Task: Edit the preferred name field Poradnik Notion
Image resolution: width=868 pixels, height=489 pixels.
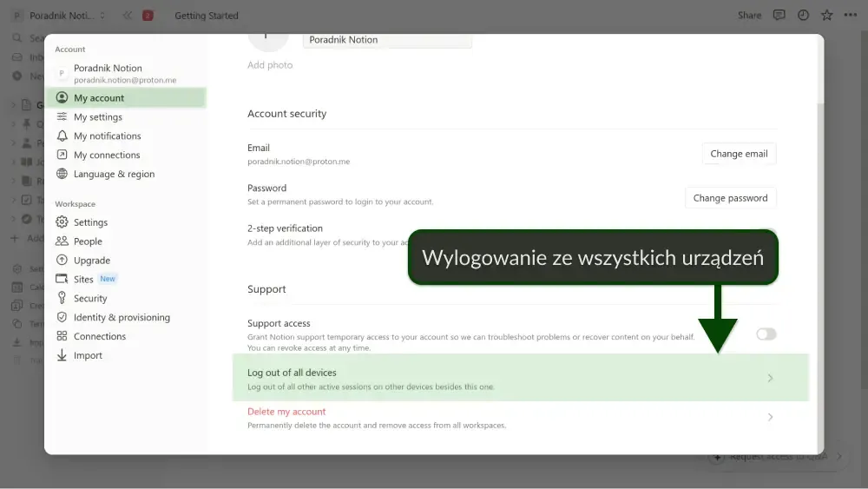Action: coord(387,41)
